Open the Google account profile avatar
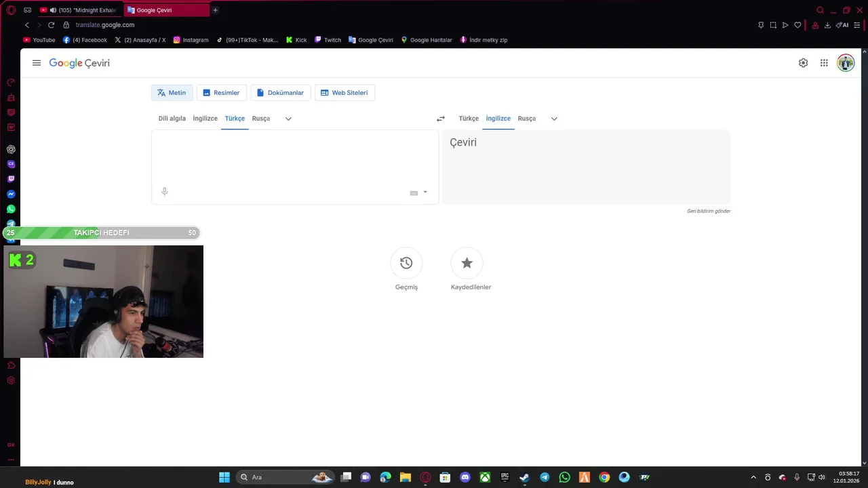 coord(846,63)
